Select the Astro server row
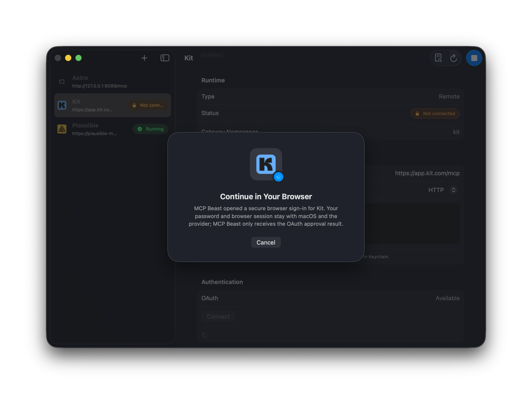 (113, 82)
